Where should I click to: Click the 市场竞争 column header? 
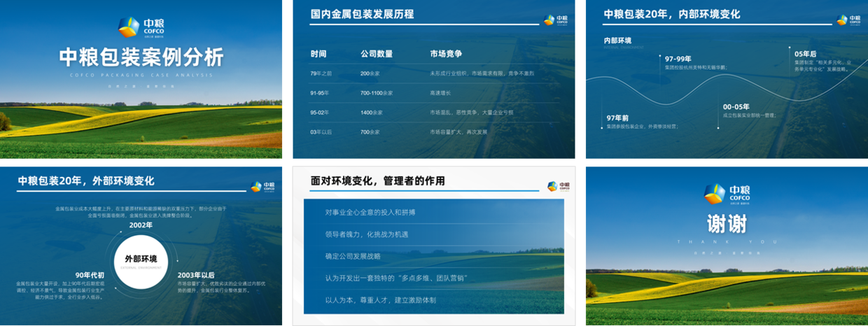pos(446,54)
